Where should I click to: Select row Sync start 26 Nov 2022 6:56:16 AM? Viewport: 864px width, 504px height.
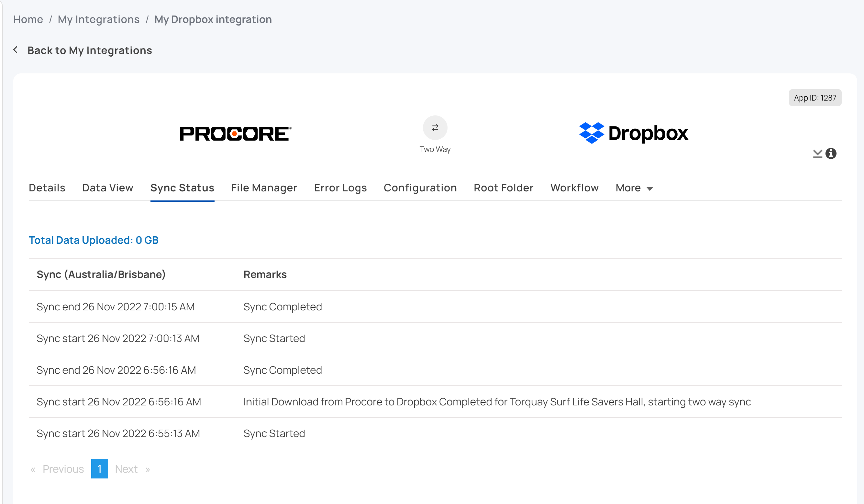(x=435, y=402)
